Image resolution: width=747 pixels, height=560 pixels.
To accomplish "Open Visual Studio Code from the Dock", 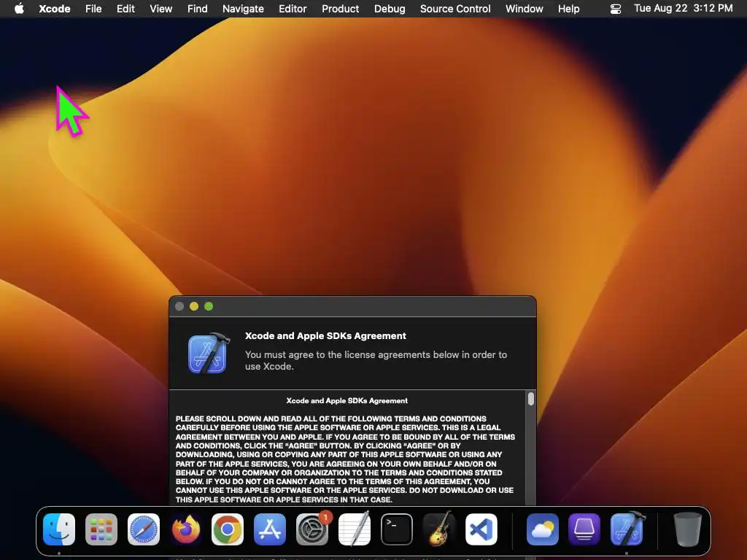I will pos(481,529).
